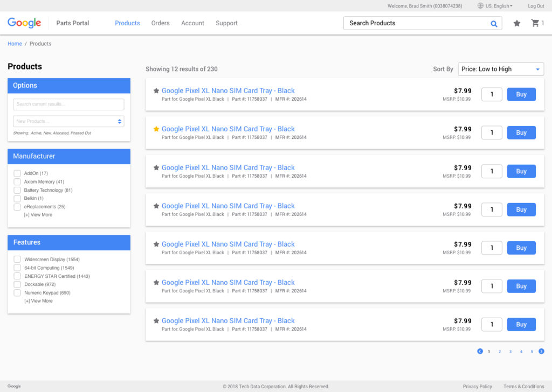Click the 'Welcome, Brad Smith' text

tap(425, 6)
